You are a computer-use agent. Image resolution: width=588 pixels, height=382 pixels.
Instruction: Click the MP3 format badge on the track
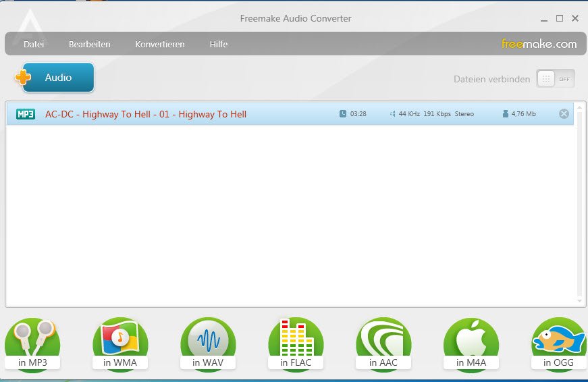pos(26,114)
